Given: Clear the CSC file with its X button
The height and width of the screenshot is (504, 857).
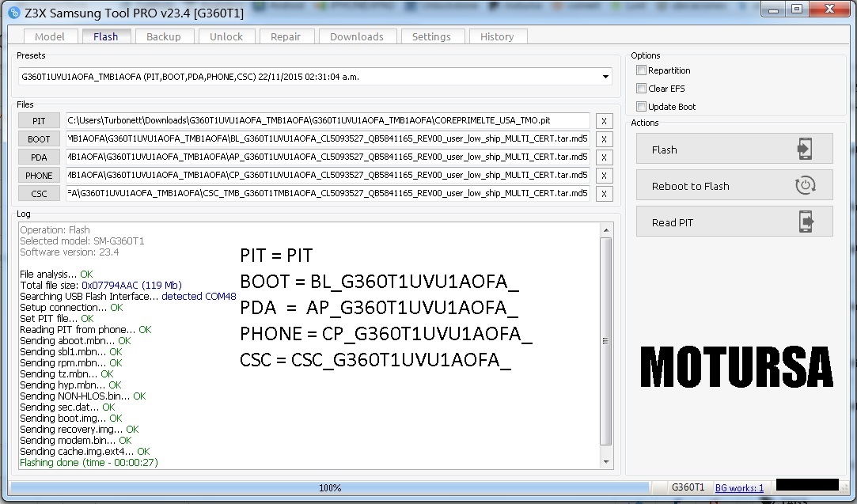Looking at the screenshot, I should coord(604,194).
